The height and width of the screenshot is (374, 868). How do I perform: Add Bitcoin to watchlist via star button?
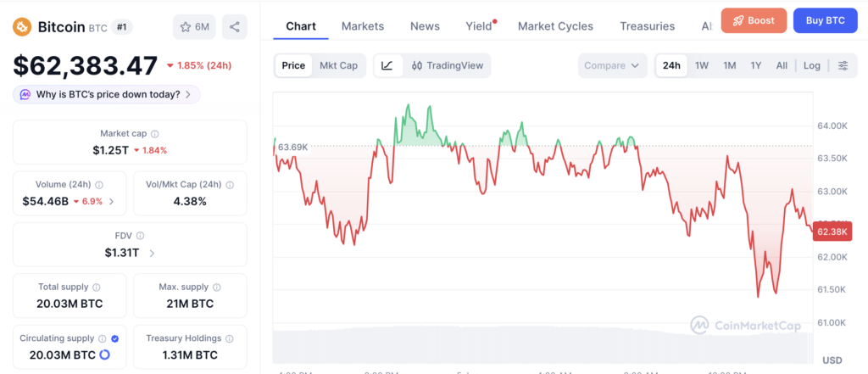pyautogui.click(x=194, y=26)
